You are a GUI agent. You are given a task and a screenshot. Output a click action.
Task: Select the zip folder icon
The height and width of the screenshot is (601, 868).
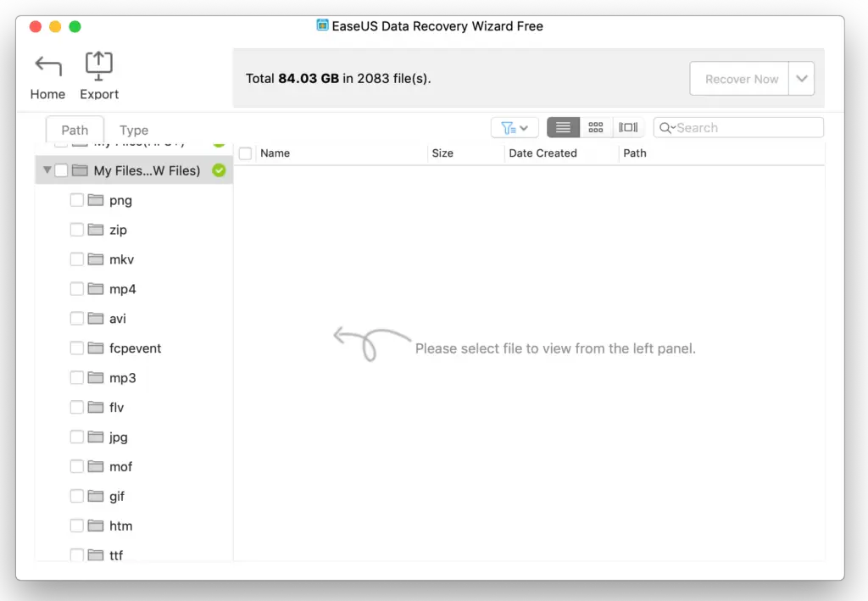pyautogui.click(x=96, y=229)
